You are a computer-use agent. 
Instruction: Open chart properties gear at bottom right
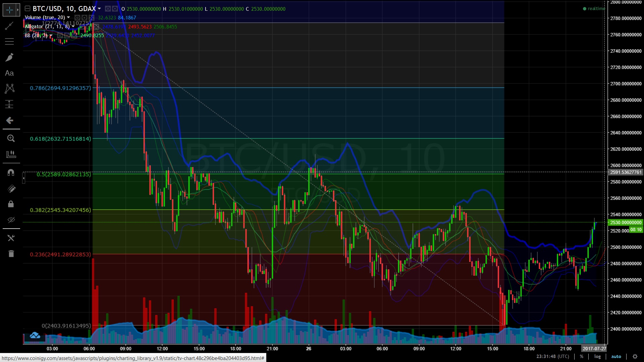point(635,357)
